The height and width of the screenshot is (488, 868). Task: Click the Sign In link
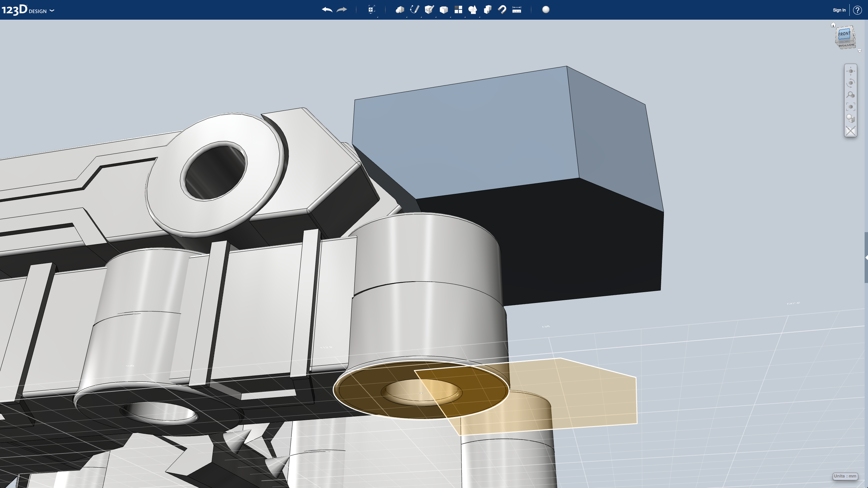point(839,10)
